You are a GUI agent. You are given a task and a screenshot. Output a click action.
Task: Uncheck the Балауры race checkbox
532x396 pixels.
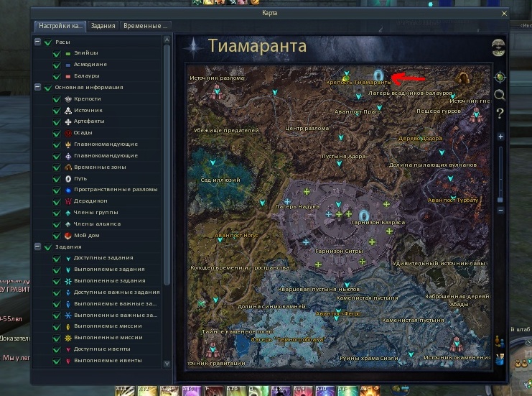(57, 76)
